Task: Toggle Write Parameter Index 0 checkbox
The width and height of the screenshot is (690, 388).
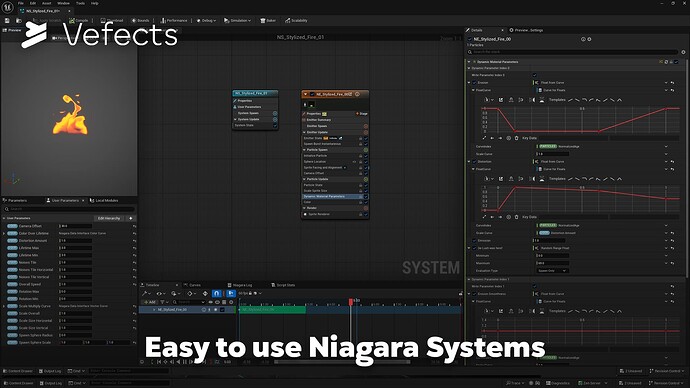Action: [x=535, y=75]
